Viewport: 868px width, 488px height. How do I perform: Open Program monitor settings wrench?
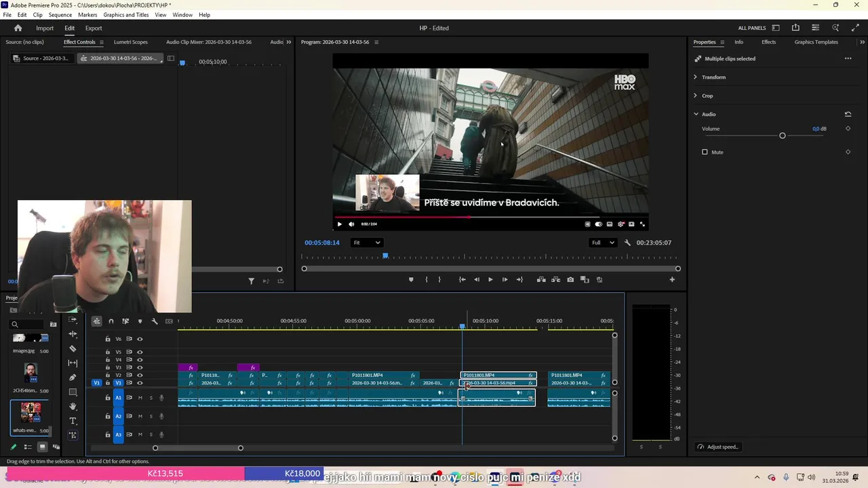click(x=627, y=243)
